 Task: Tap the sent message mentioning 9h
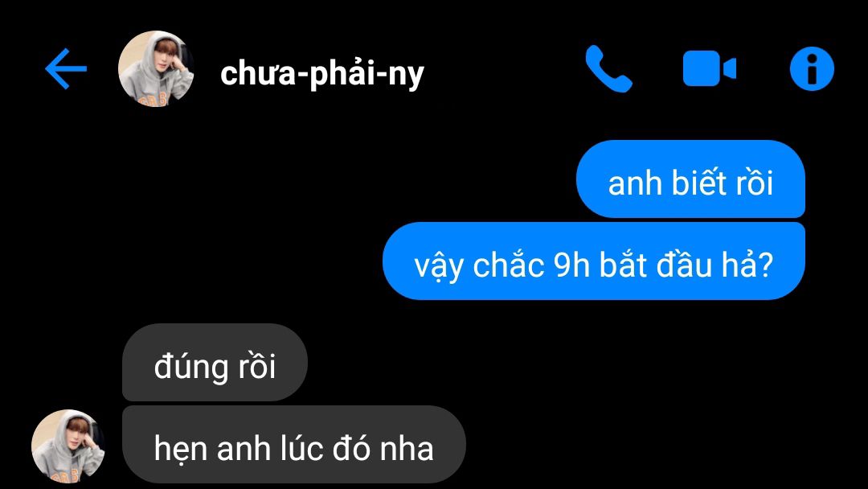pyautogui.click(x=593, y=261)
